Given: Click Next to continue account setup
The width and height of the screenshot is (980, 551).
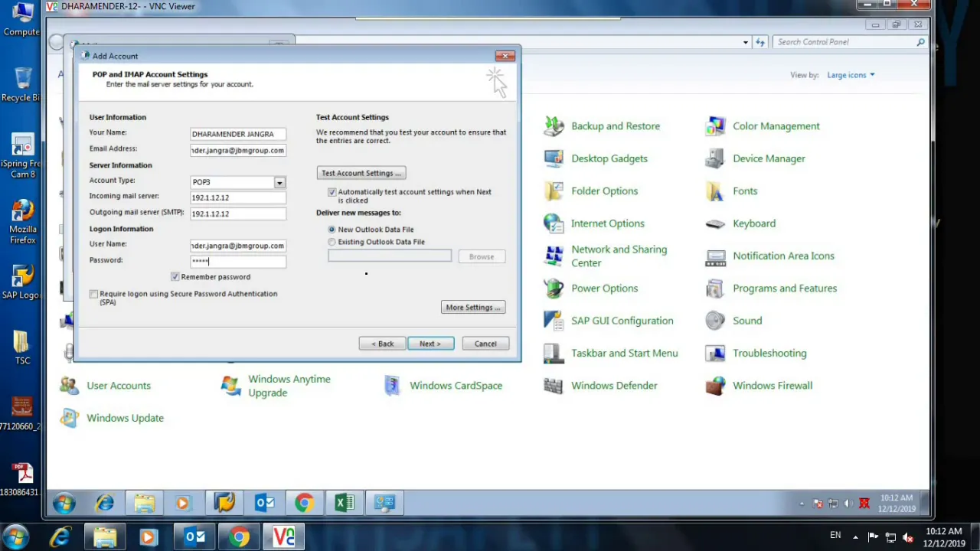Looking at the screenshot, I should [430, 344].
